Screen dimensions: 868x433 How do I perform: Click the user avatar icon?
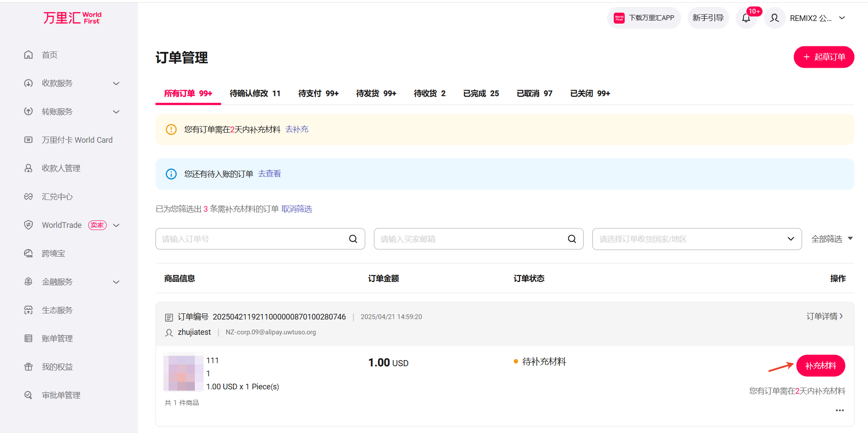point(774,18)
